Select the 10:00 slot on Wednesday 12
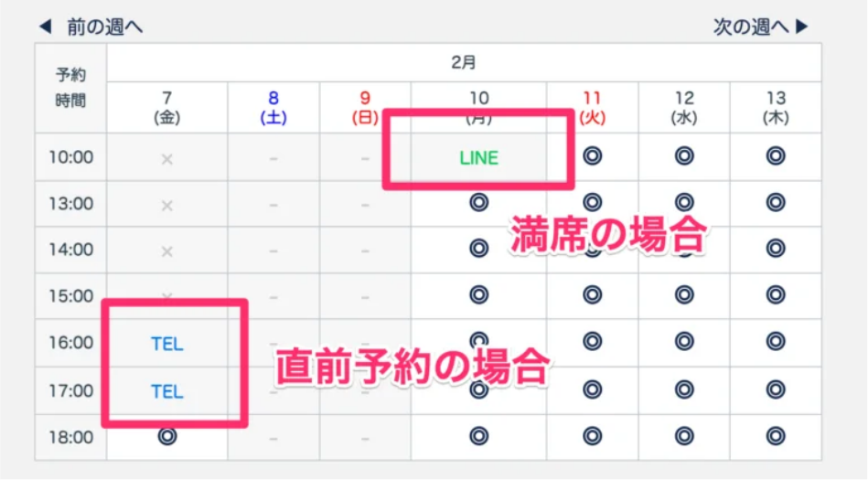 point(684,156)
